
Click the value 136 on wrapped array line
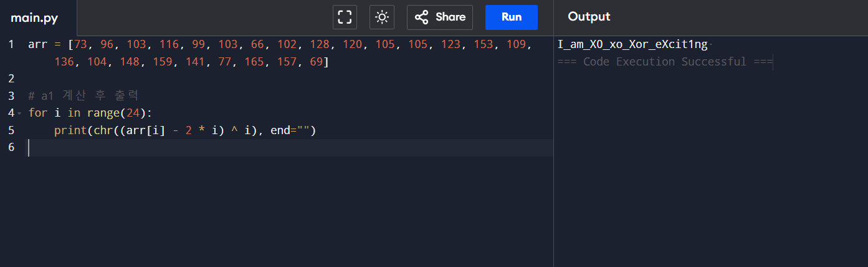tap(64, 62)
